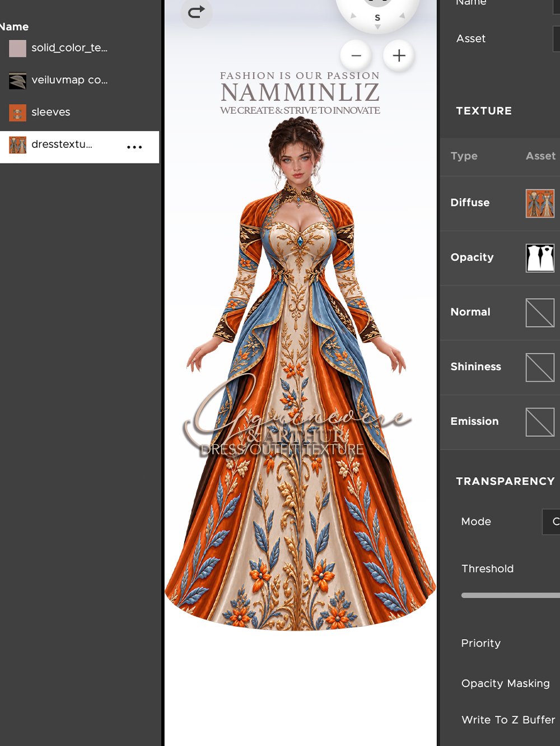Click the empty Shininess texture slot

pyautogui.click(x=540, y=367)
